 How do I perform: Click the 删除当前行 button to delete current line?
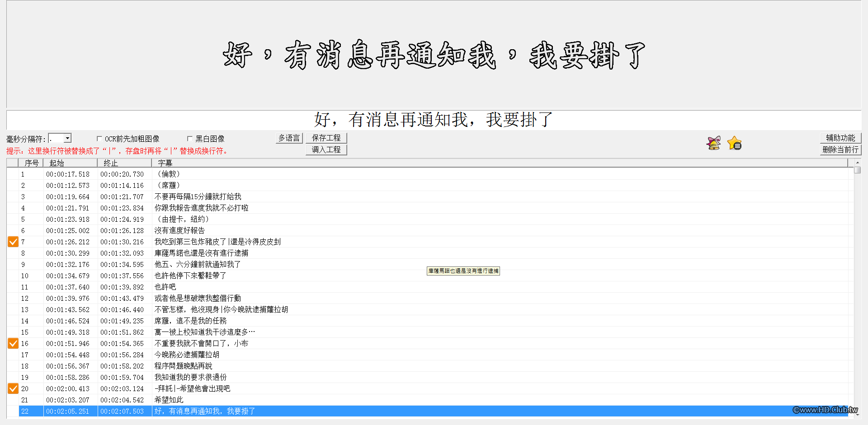coord(840,149)
